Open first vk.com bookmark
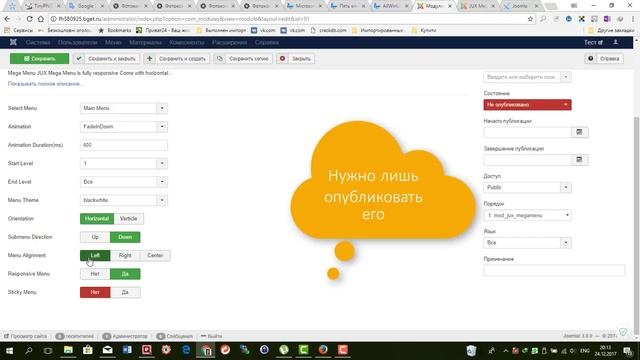640x360 pixels. click(263, 30)
